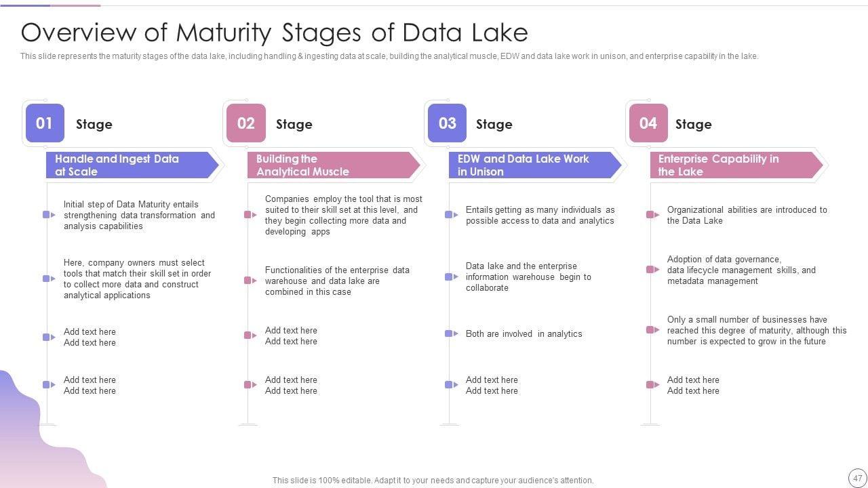Click the 'Entails getting as many individuals' text
868x488 pixels.
click(540, 215)
